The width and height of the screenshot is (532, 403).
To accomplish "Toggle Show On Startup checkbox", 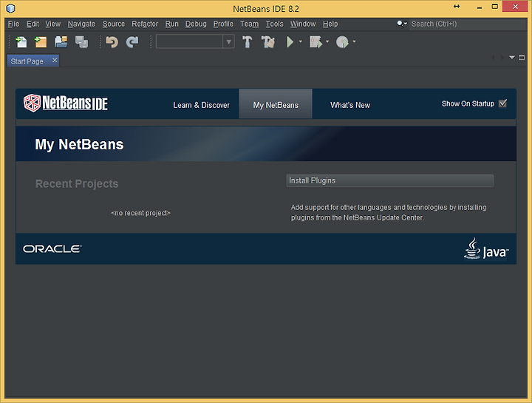I will coord(503,104).
